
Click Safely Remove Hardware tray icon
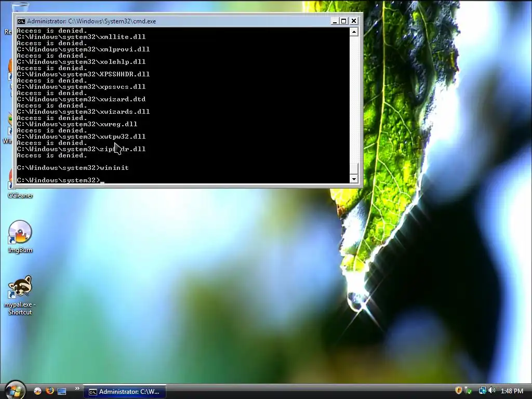(x=469, y=391)
